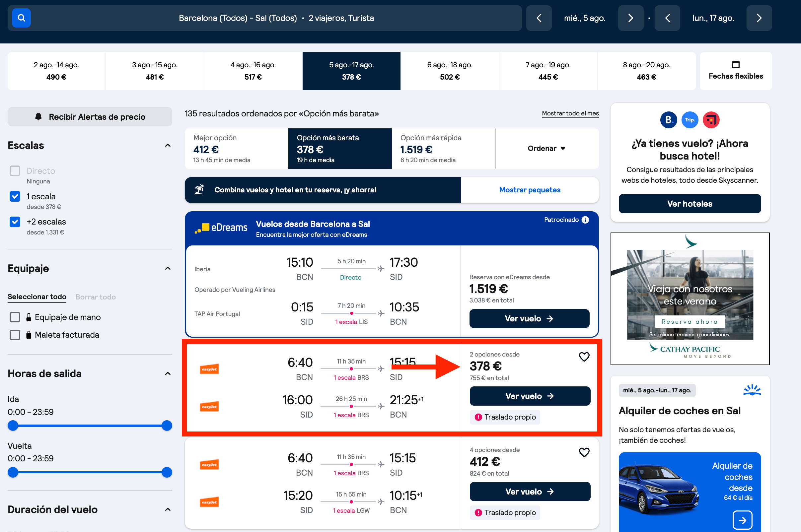
Task: Click the easyJet logo on 15:20 return flight
Action: 209,502
